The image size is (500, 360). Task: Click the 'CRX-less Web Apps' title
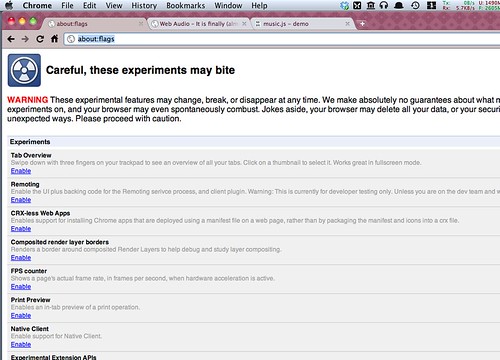(40, 213)
